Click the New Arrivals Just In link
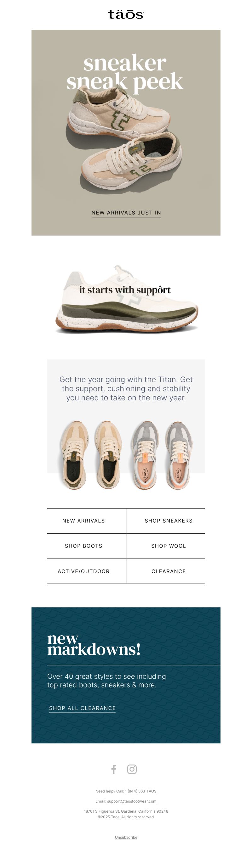Viewport: 252px width, 868px height. click(x=126, y=213)
